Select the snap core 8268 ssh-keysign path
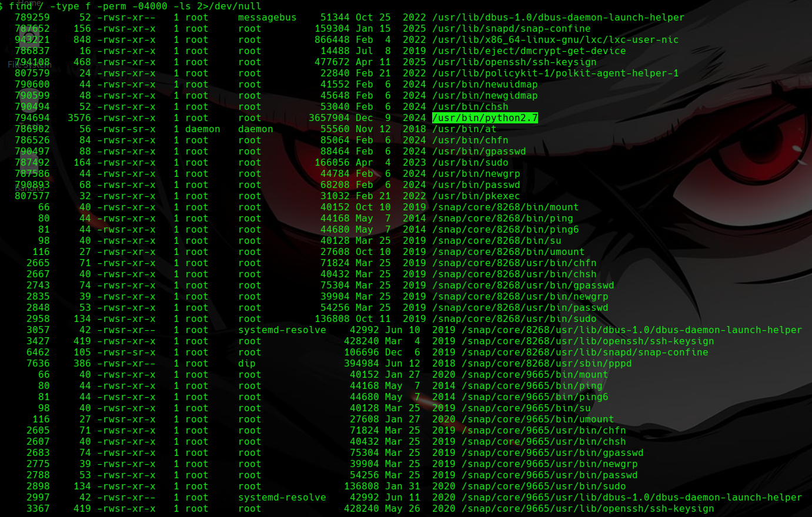The image size is (812, 517). (588, 341)
